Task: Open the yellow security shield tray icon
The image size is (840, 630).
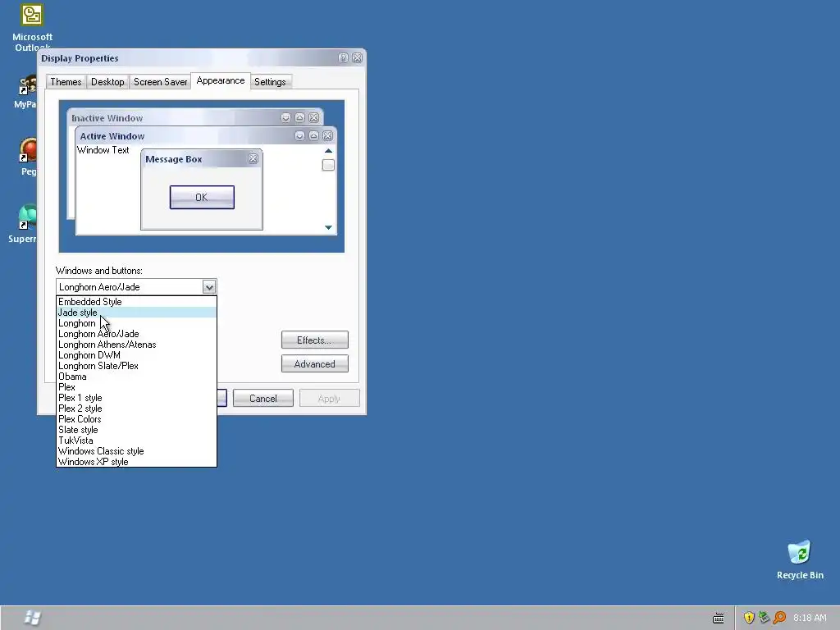Action: click(749, 618)
